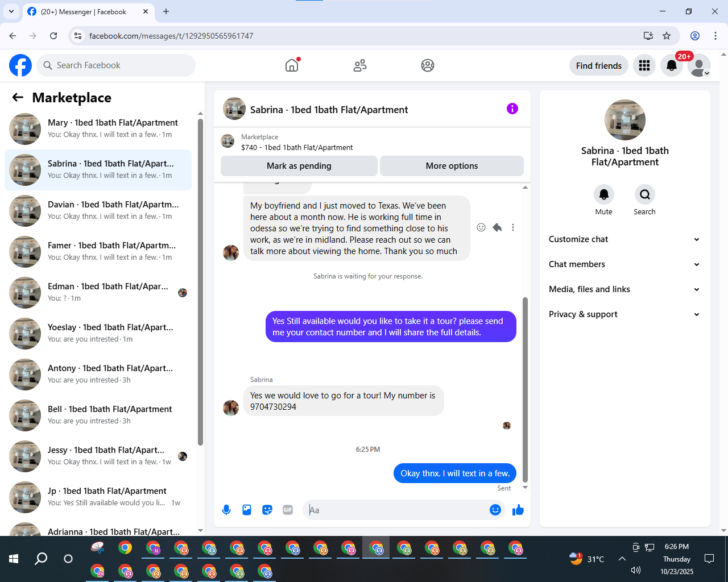Select the Messenger | Facebook browser tab
This screenshot has width=728, height=582.
(88, 11)
